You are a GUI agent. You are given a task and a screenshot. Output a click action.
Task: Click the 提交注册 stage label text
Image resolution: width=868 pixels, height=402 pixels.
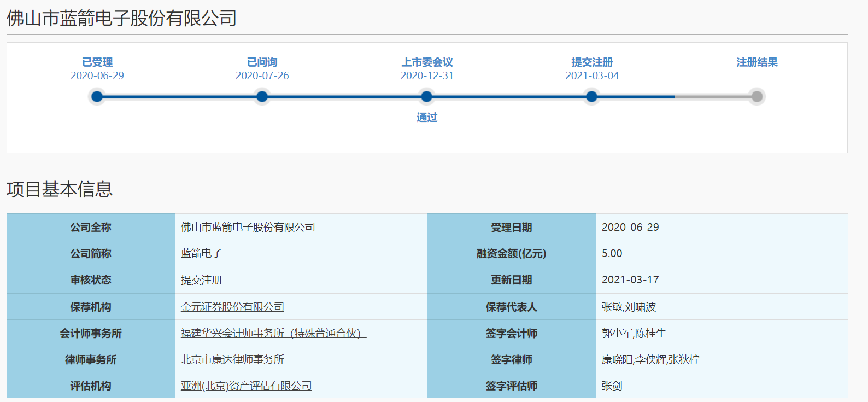click(x=592, y=62)
